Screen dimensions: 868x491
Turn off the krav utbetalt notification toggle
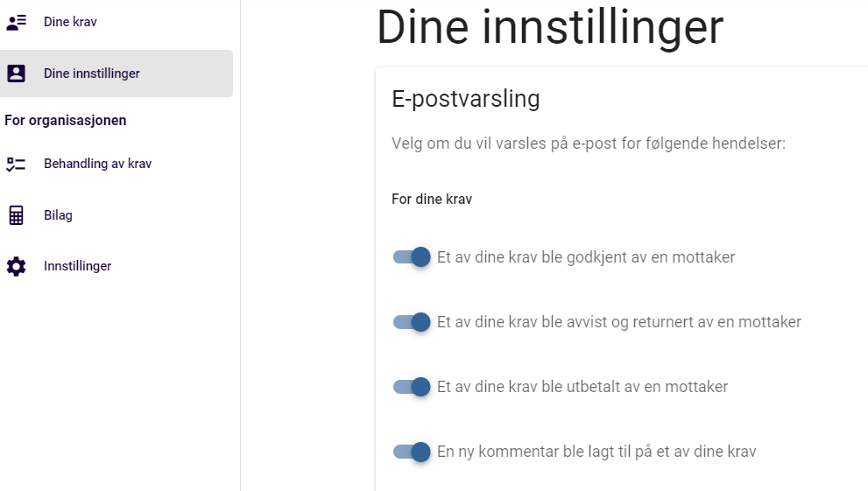tap(412, 387)
